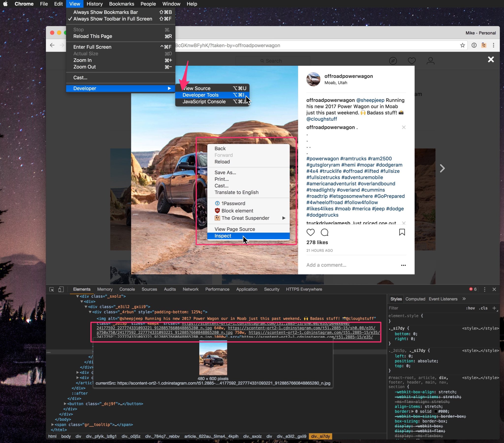Click #powerwagon hashtag link

pyautogui.click(x=323, y=158)
